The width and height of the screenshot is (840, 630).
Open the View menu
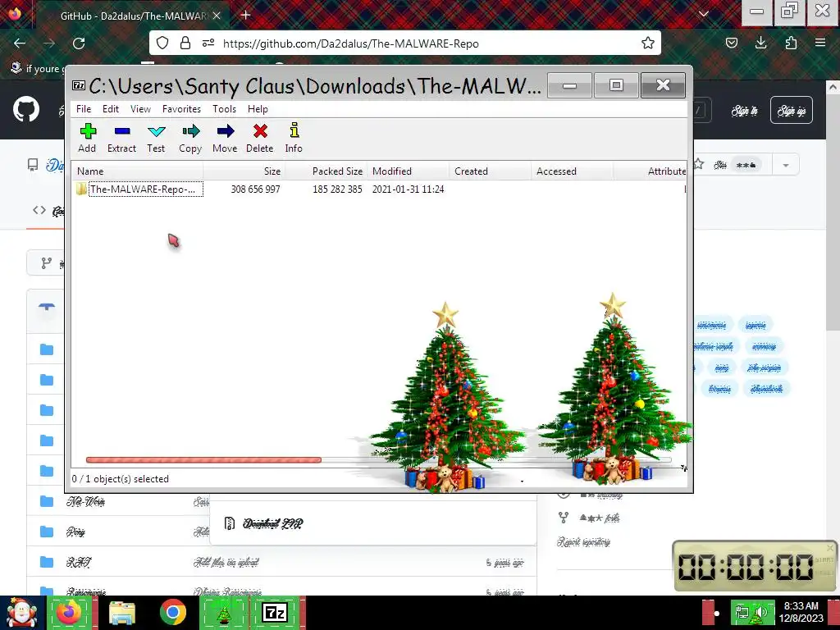(140, 109)
